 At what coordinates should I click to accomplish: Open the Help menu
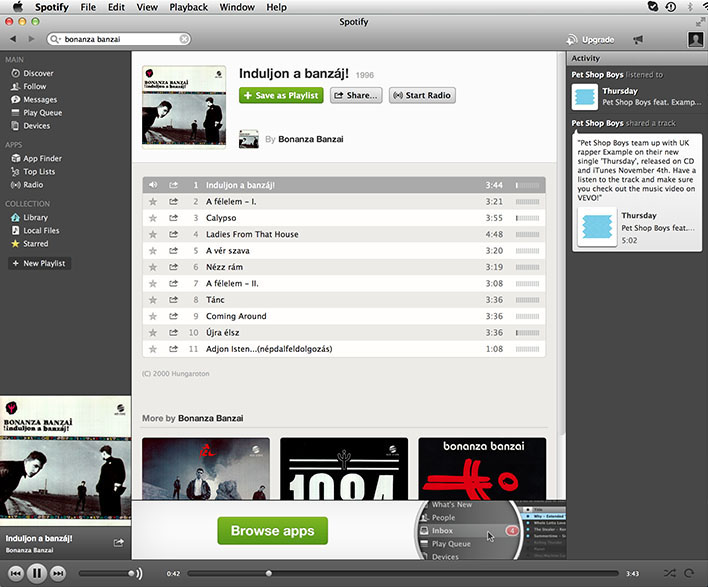point(276,7)
